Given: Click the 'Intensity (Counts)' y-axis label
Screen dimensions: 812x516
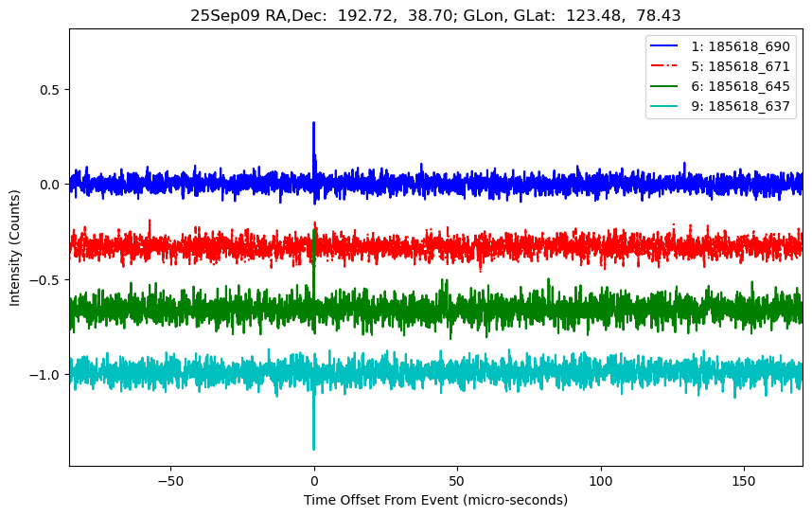Looking at the screenshot, I should coord(14,248).
